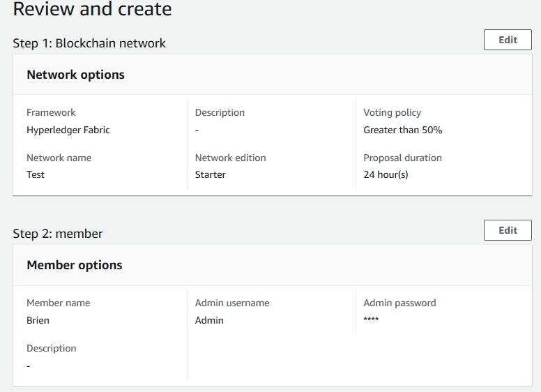Select the Hyperledger Fabric framework value

68,130
